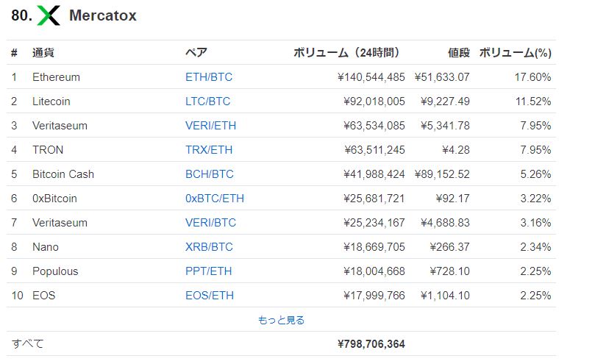Click the ペア column header
This screenshot has width=595, height=364.
click(196, 53)
